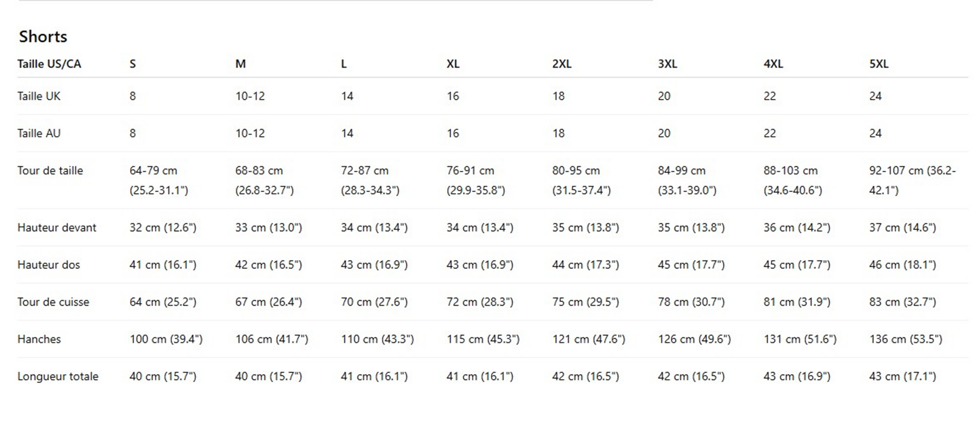Select the 5XL column header
This screenshot has height=424, width=980.
(879, 64)
